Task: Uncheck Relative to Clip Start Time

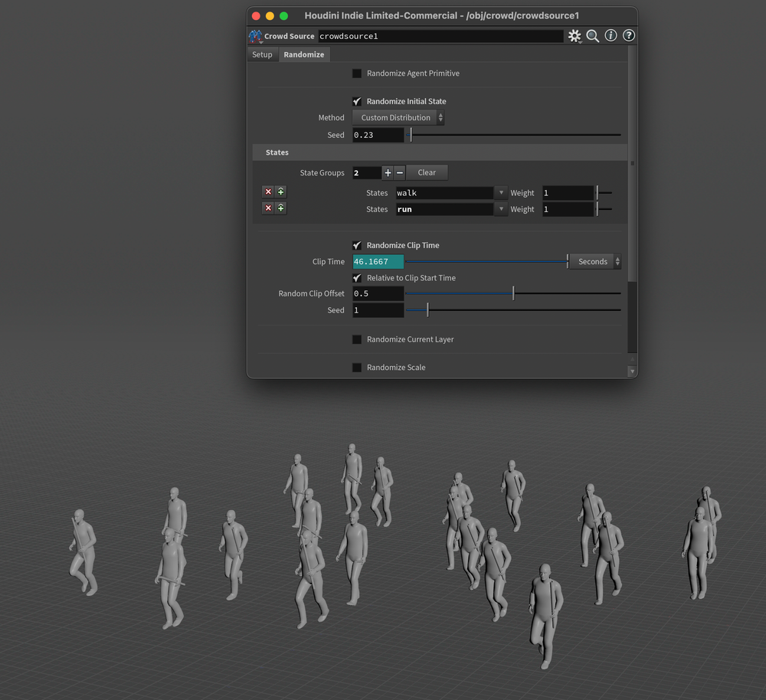Action: 356,278
